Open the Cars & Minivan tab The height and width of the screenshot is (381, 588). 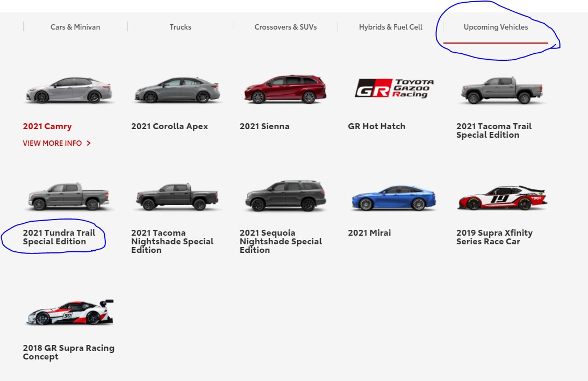(x=75, y=27)
